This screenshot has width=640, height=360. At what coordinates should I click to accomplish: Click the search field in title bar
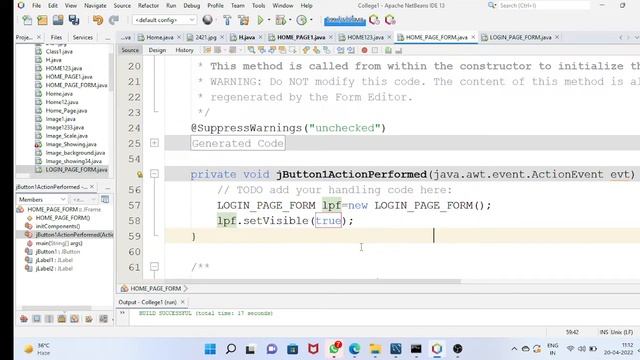tap(544, 6)
